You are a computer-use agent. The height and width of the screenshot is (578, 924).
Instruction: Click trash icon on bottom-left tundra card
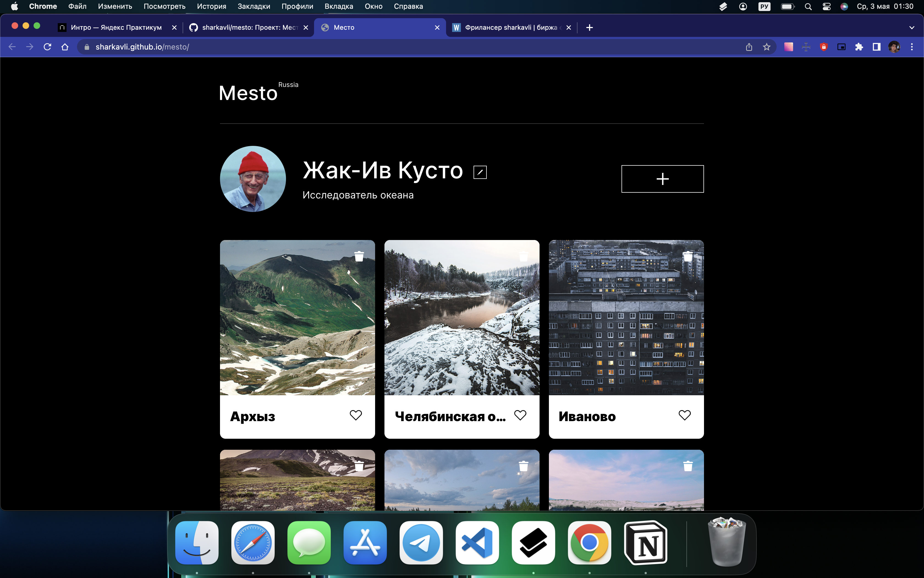pyautogui.click(x=359, y=466)
